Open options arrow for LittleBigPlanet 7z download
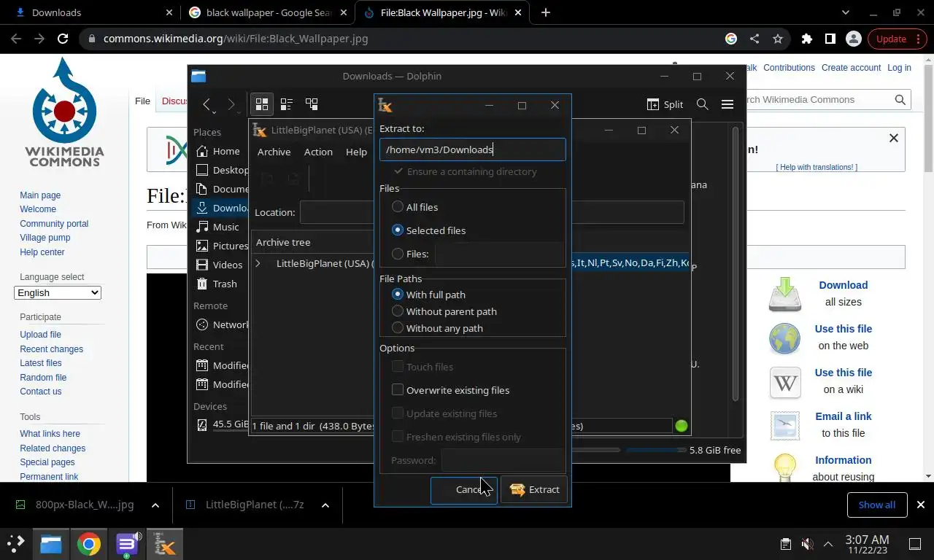 pos(325,505)
